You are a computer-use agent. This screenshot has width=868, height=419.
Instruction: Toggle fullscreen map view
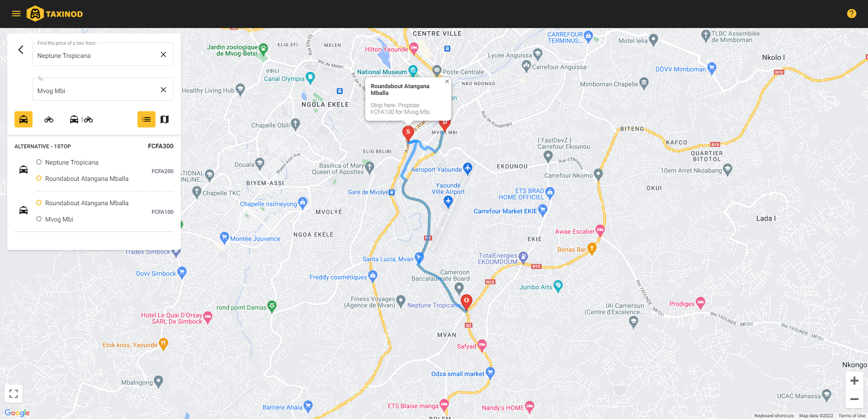14,394
